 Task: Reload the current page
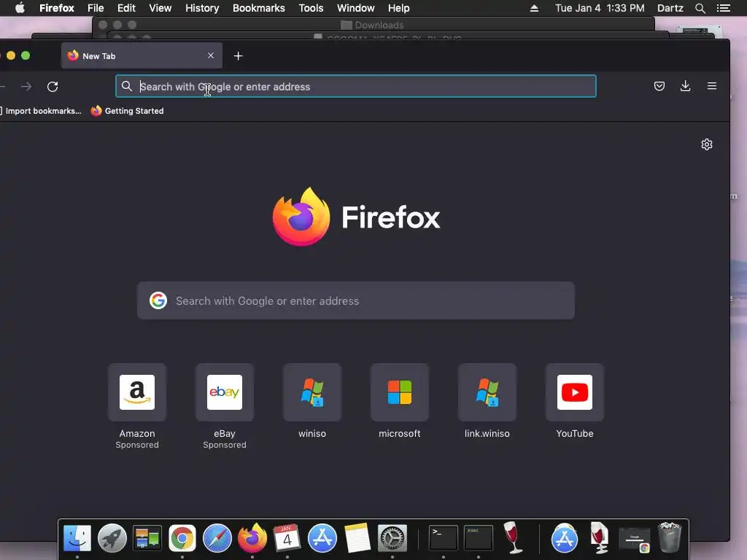tap(53, 87)
